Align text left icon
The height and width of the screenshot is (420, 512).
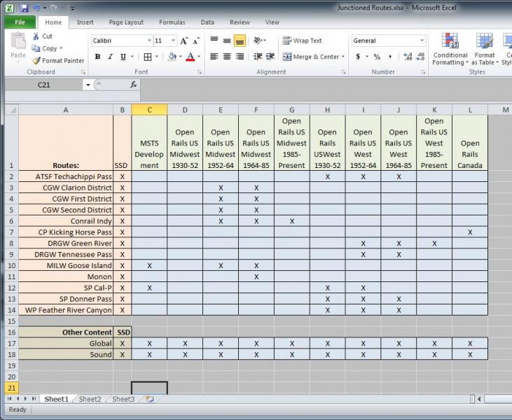click(x=214, y=57)
